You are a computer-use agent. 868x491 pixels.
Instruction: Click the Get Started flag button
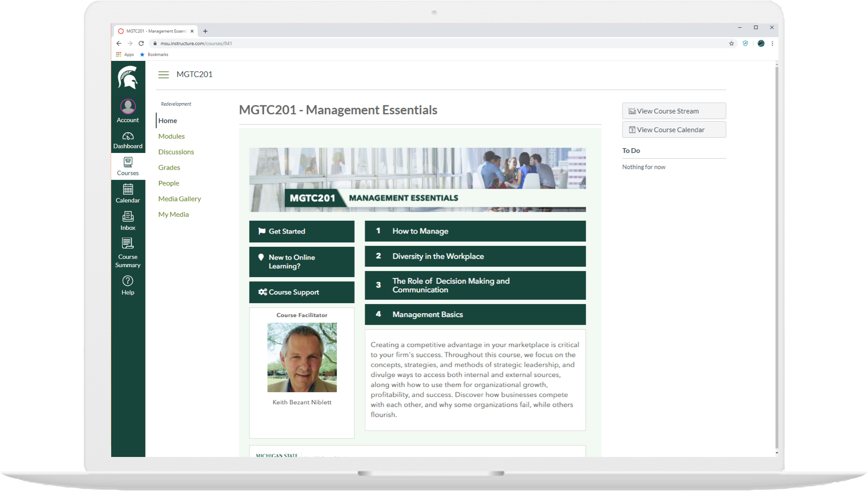302,231
